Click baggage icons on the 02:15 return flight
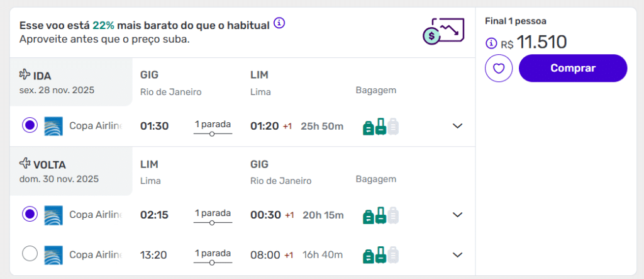 [x=380, y=215]
